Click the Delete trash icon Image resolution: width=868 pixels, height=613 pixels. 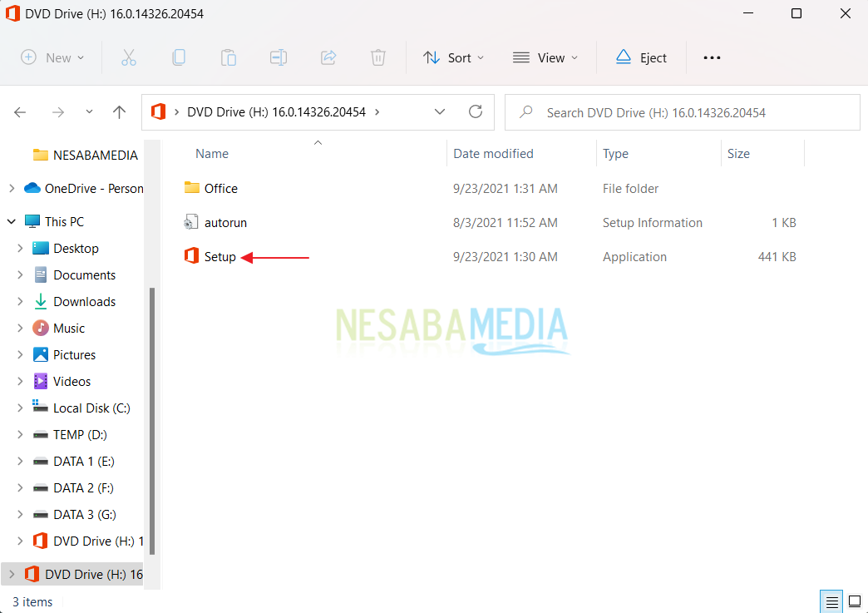coord(378,57)
